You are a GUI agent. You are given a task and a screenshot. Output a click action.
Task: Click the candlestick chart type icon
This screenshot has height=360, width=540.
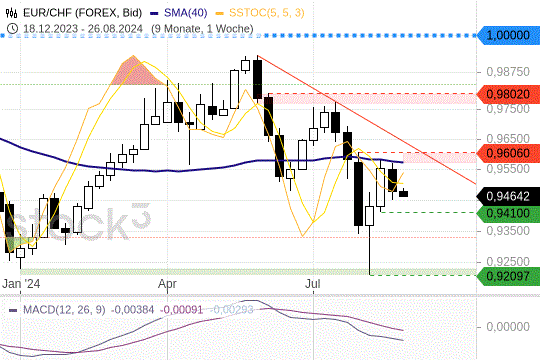pos(11,13)
